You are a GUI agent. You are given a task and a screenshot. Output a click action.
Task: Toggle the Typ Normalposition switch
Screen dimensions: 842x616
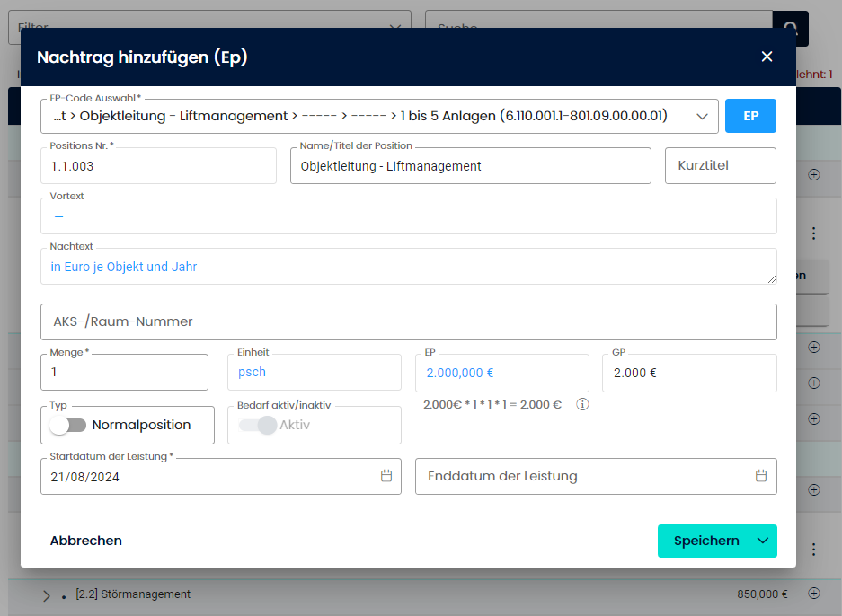click(x=68, y=425)
